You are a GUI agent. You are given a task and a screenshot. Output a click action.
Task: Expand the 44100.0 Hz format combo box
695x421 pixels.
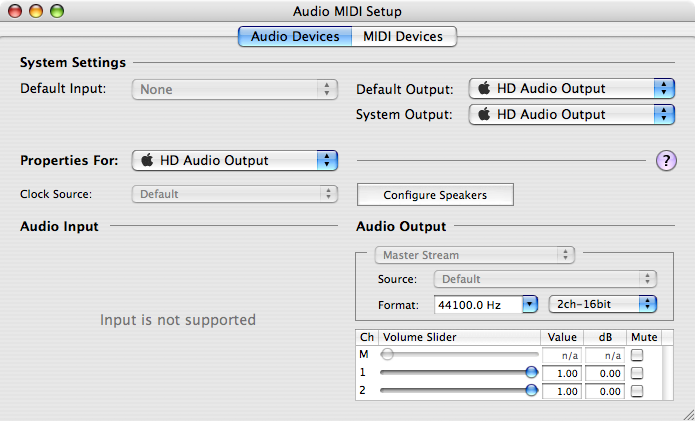pyautogui.click(x=529, y=303)
